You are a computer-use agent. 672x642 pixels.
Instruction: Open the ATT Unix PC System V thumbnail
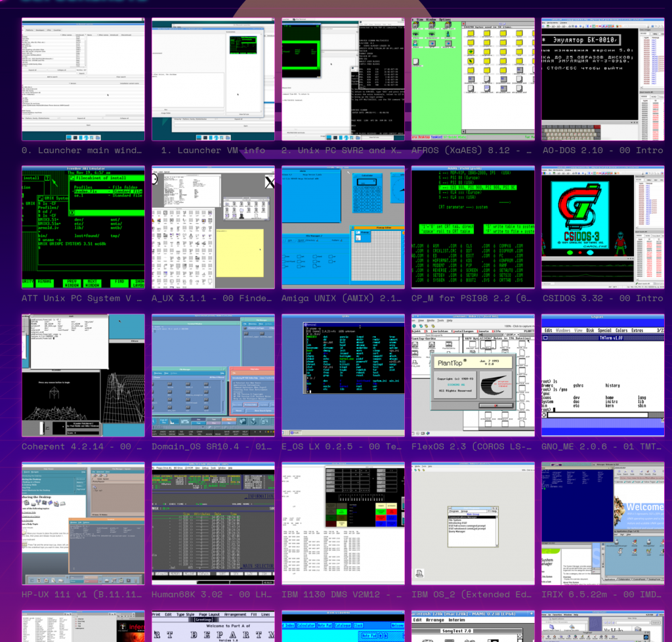[83, 227]
